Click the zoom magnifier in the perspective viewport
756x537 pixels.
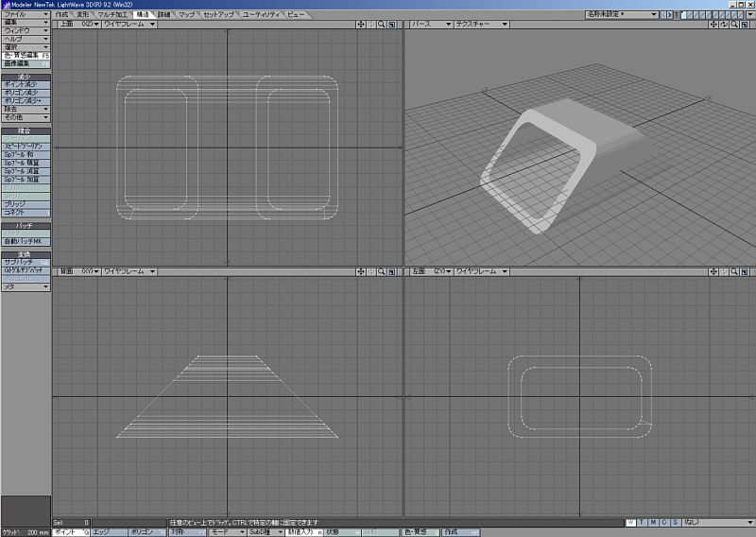click(735, 24)
